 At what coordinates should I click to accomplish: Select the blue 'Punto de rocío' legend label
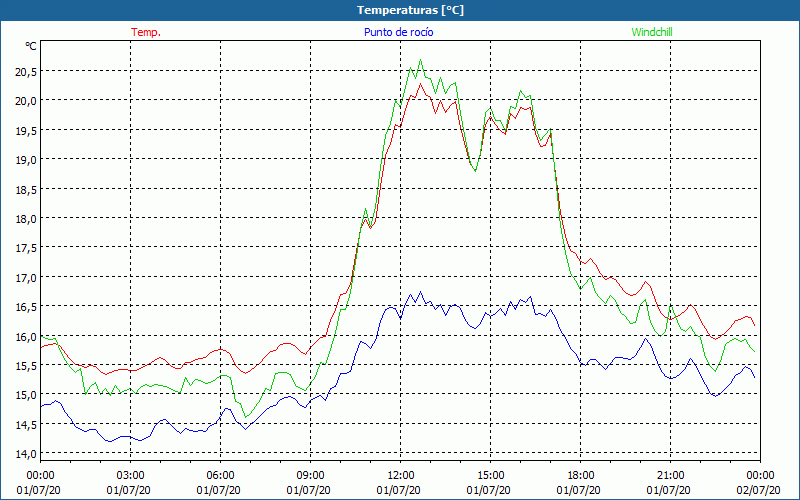(398, 32)
